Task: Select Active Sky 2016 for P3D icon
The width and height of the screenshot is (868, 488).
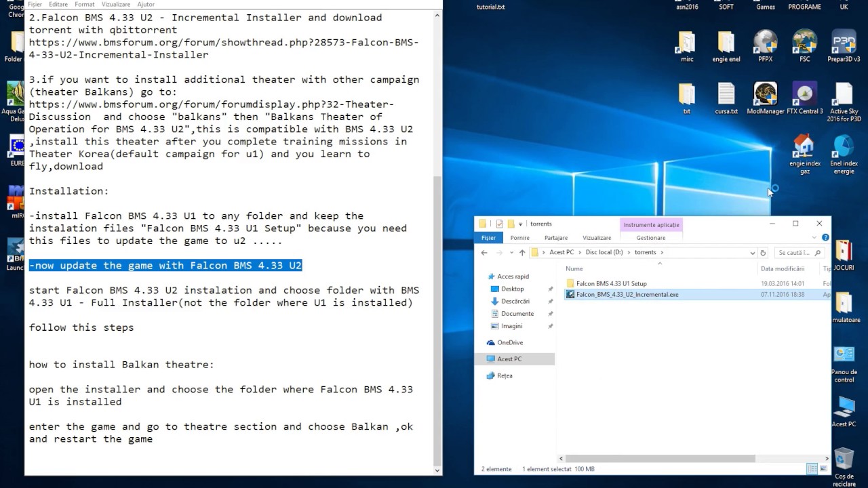Action: pos(844,103)
